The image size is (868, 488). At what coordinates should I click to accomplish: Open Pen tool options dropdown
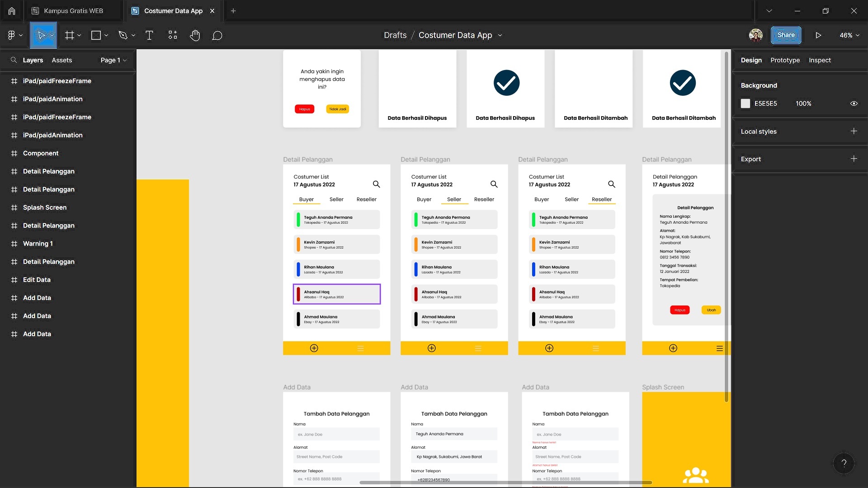(x=133, y=35)
